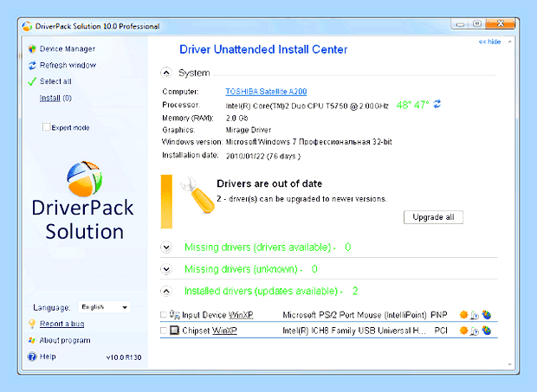Click the document icon in Chipset row

475,331
